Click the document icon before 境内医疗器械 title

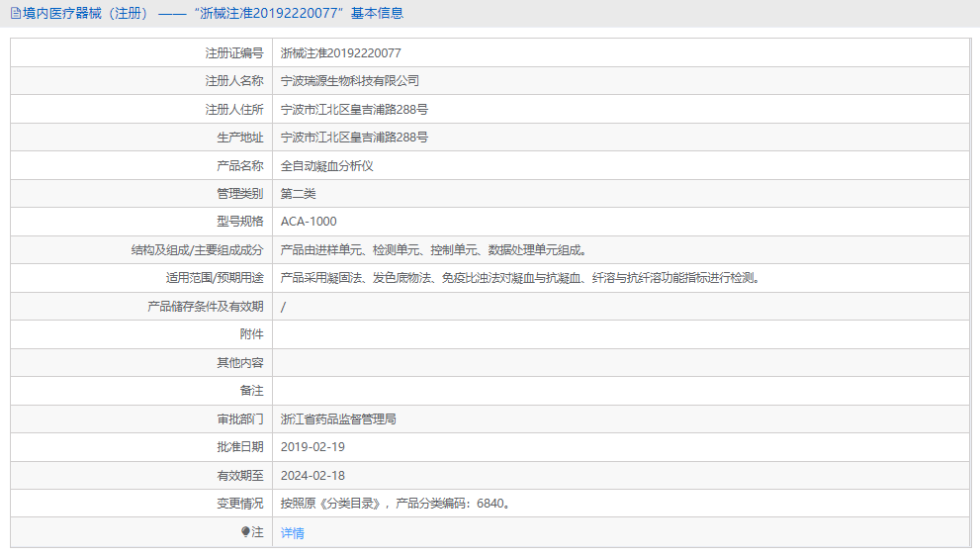[16, 13]
